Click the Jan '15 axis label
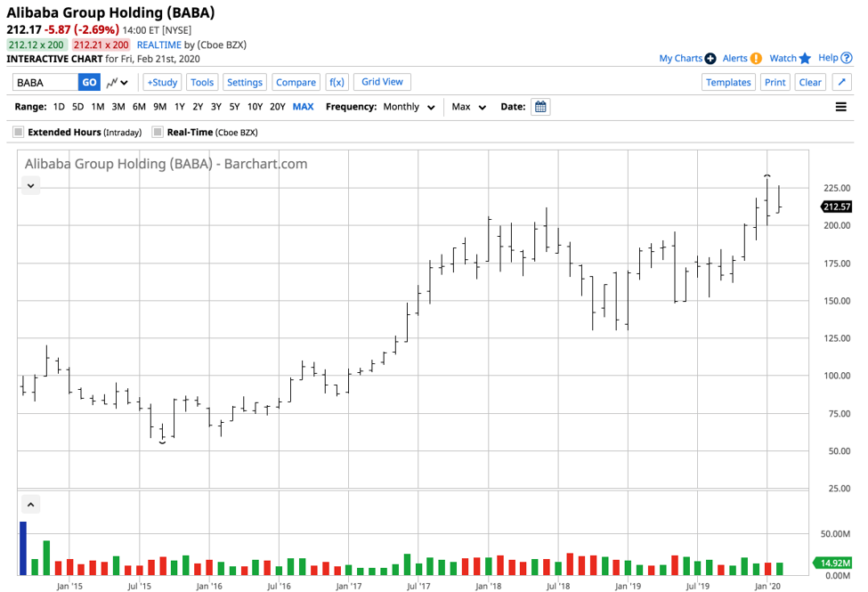The image size is (868, 592). [x=69, y=586]
